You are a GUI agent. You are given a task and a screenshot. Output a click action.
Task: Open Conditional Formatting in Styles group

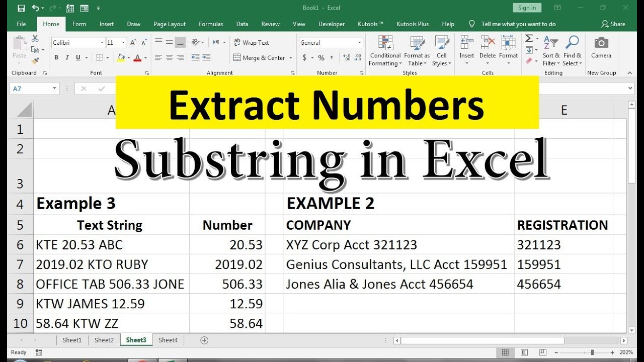(385, 51)
